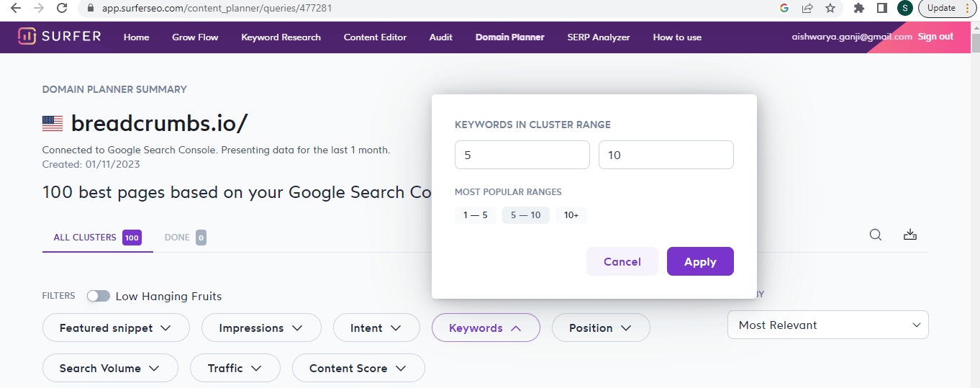980x388 pixels.
Task: Click the browser forward arrow
Action: pos(39,9)
